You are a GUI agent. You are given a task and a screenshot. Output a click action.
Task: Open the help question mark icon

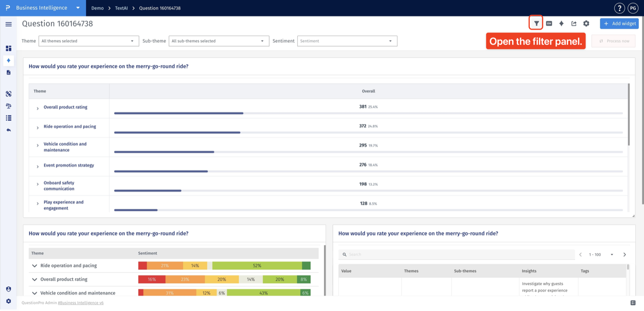(620, 8)
